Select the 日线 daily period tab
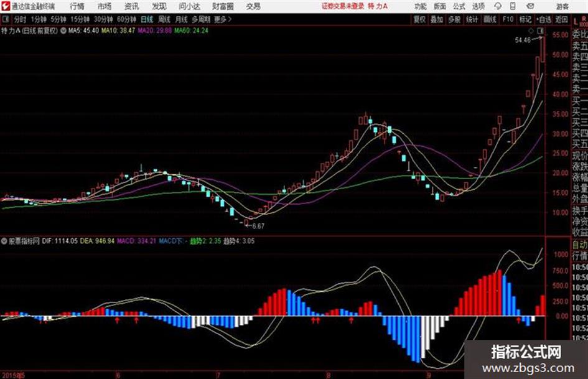Screen dimensions: 588x379 [147, 19]
